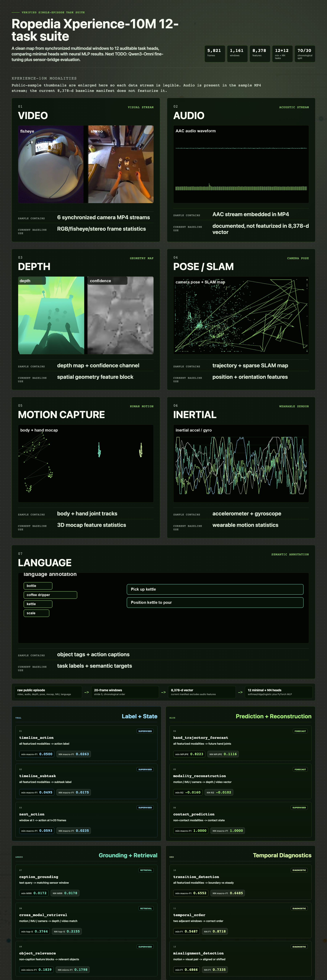Image resolution: width=327 pixels, height=980 pixels.
Task: Click the 'Label + State' group heading
Action: [x=139, y=716]
